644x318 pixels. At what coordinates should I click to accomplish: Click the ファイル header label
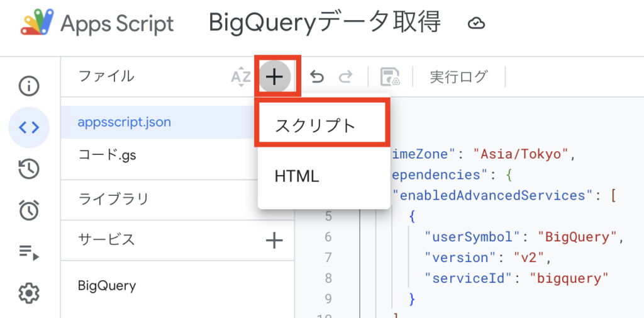click(106, 76)
